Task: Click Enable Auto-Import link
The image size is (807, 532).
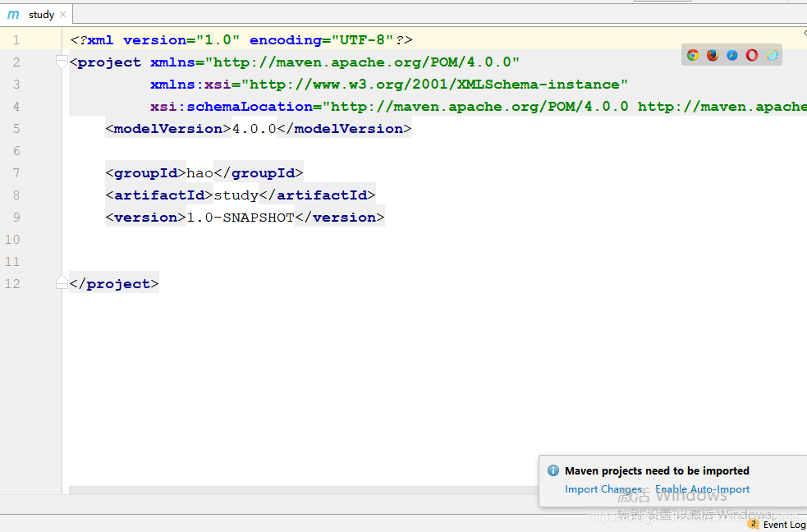Action: pos(702,489)
